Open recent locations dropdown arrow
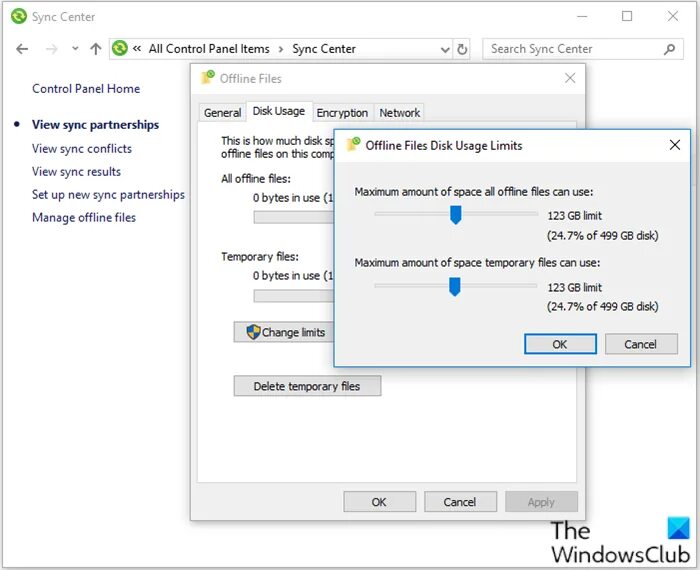700x570 pixels. (75, 48)
